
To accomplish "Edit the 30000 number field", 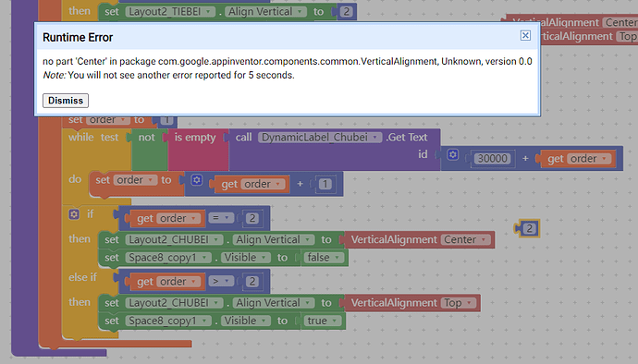I will (492, 159).
